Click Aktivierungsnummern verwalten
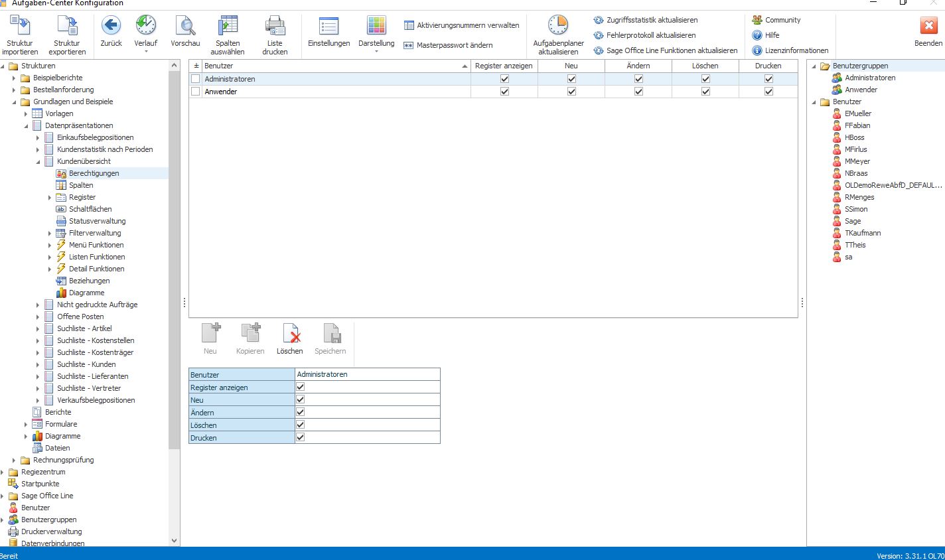 tap(462, 25)
